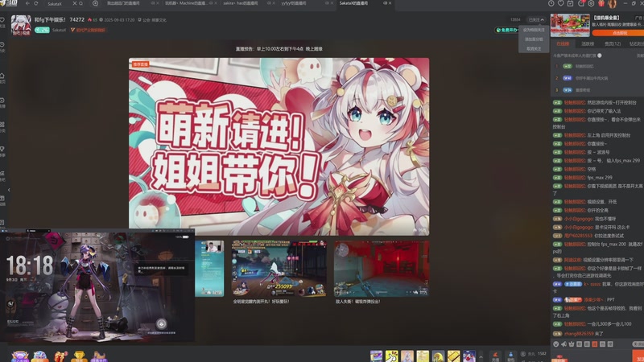Open messages icon with red badge

581,3
